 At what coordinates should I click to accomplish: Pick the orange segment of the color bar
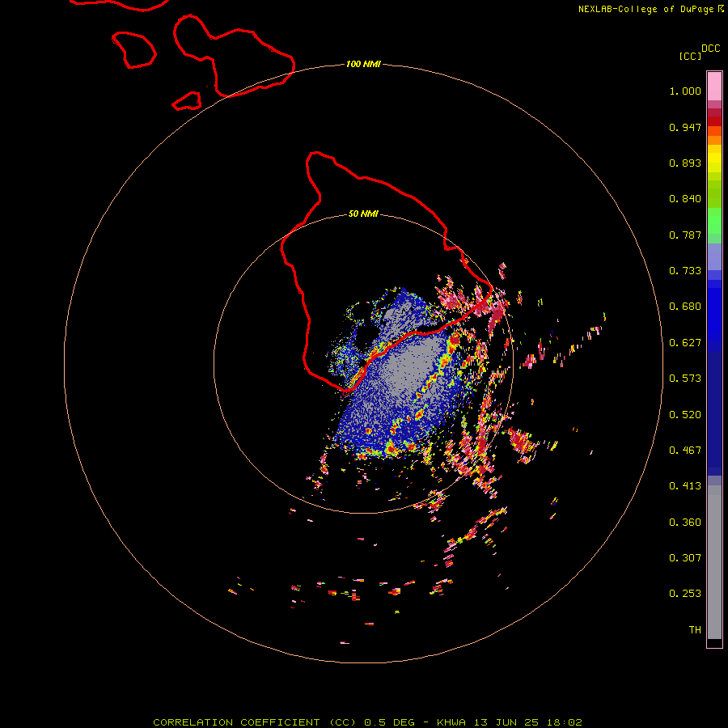714,140
